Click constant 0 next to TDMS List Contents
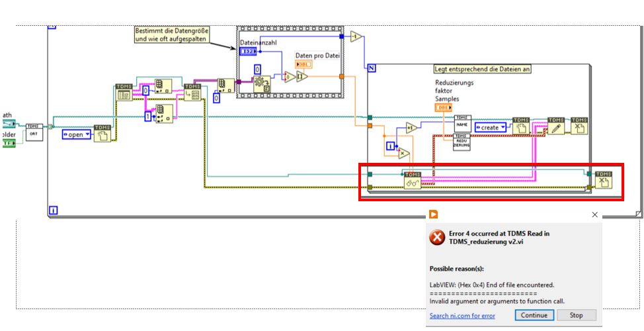The image size is (644, 331). coord(146,90)
